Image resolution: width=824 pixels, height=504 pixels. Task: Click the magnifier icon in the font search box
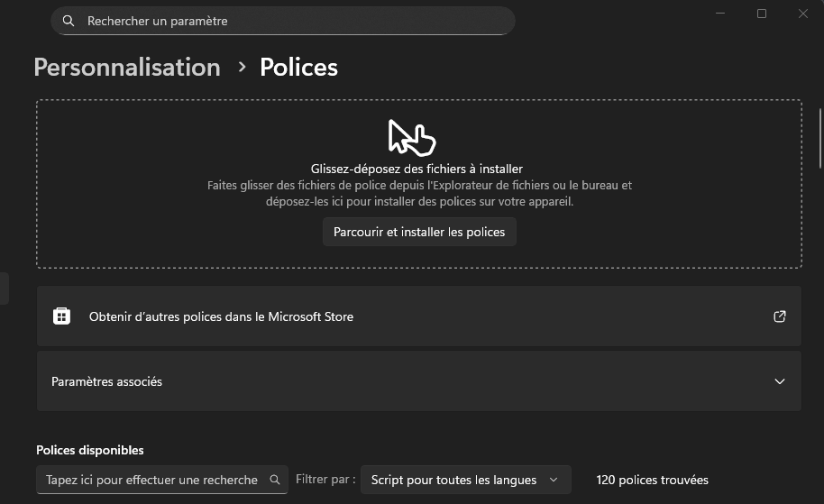pos(275,480)
